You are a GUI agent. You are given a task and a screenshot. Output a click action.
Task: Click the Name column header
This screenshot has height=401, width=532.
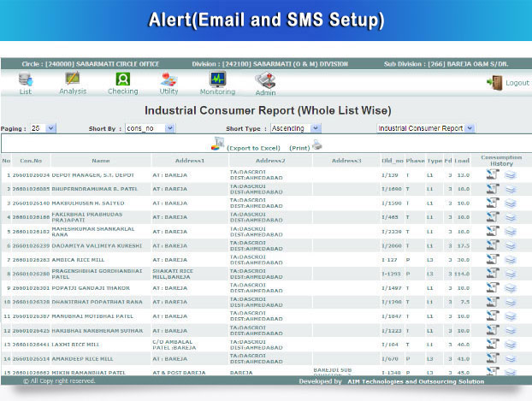click(101, 161)
